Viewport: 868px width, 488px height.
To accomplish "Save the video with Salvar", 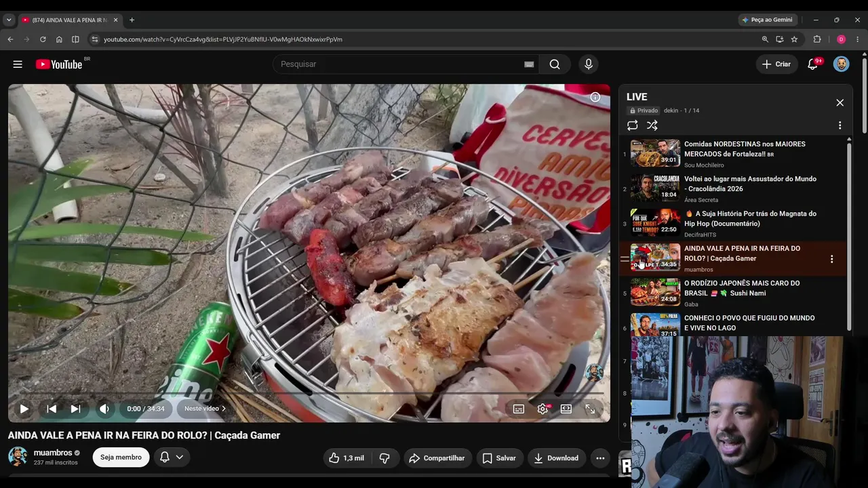I will (499, 458).
